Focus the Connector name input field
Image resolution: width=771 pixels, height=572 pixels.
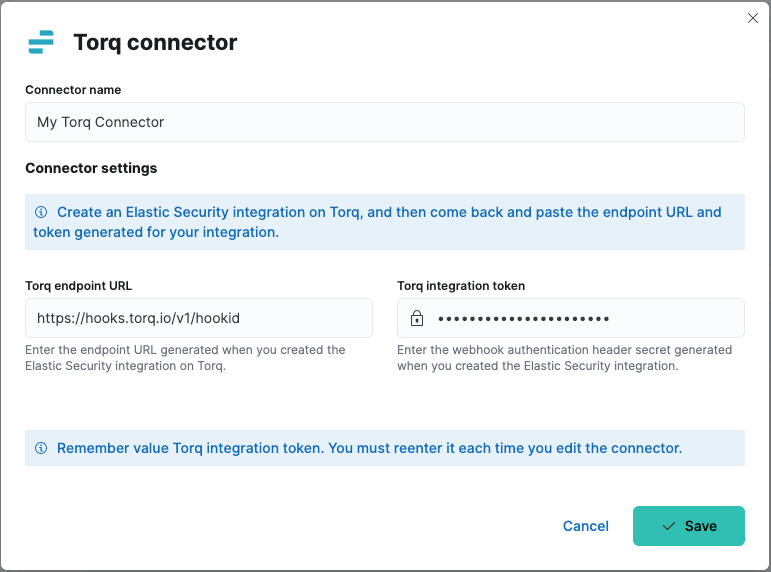385,122
